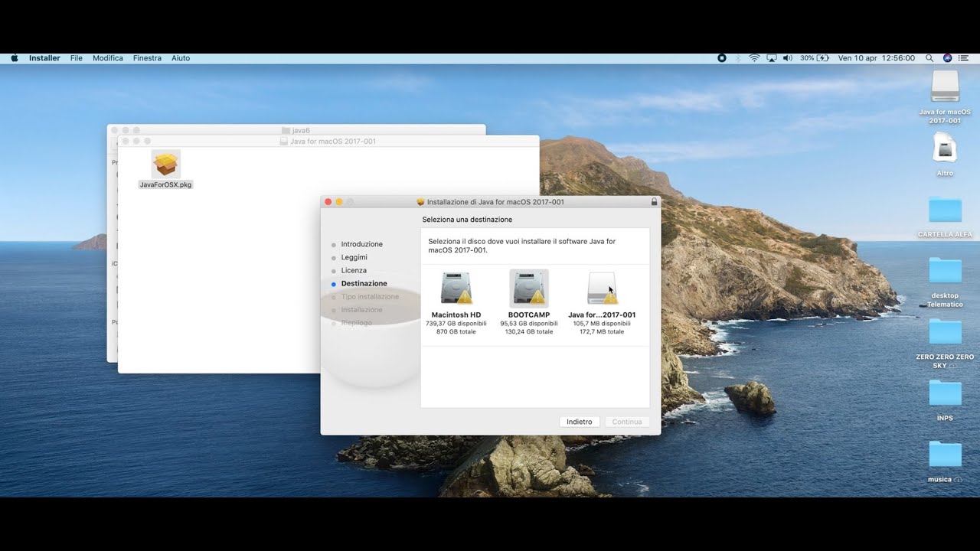Open the volume control in menu bar
The width and height of the screenshot is (980, 551).
tap(788, 58)
